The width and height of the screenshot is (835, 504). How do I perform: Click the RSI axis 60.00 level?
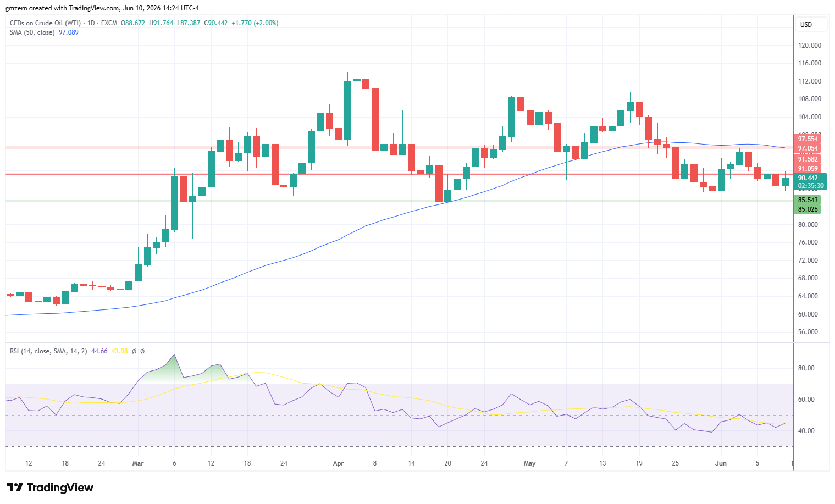[806, 400]
